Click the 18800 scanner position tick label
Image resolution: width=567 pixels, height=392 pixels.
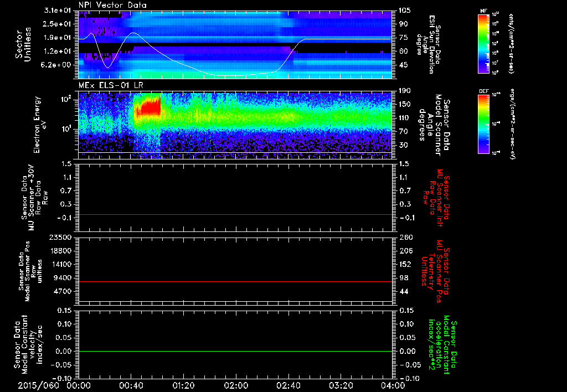[x=60, y=251]
